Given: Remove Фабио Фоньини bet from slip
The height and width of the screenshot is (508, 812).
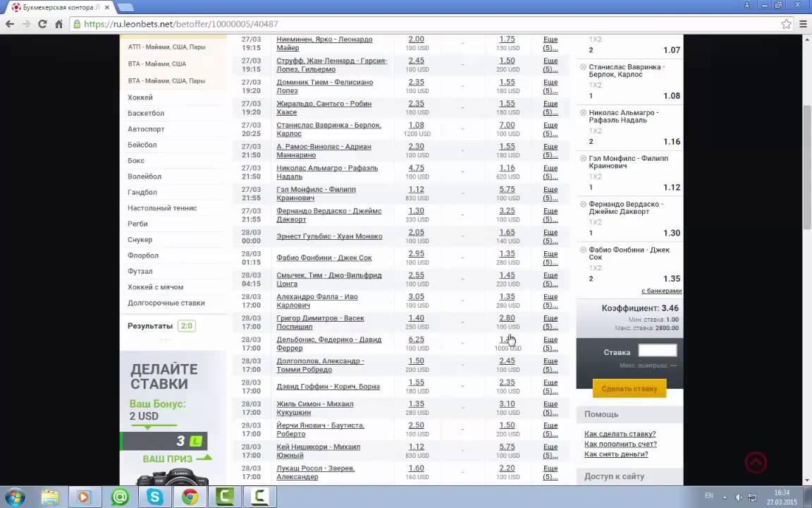Looking at the screenshot, I should 583,249.
